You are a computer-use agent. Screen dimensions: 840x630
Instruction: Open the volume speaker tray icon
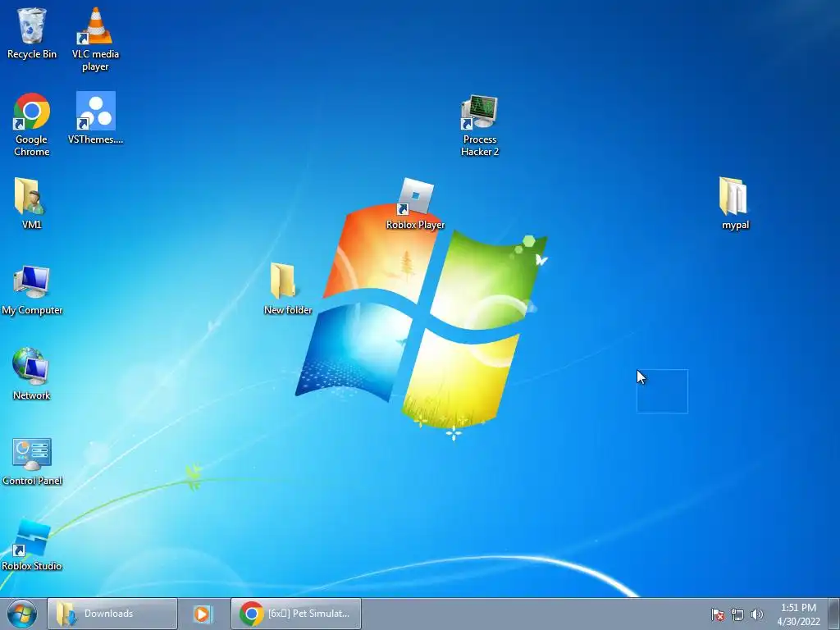click(x=756, y=614)
